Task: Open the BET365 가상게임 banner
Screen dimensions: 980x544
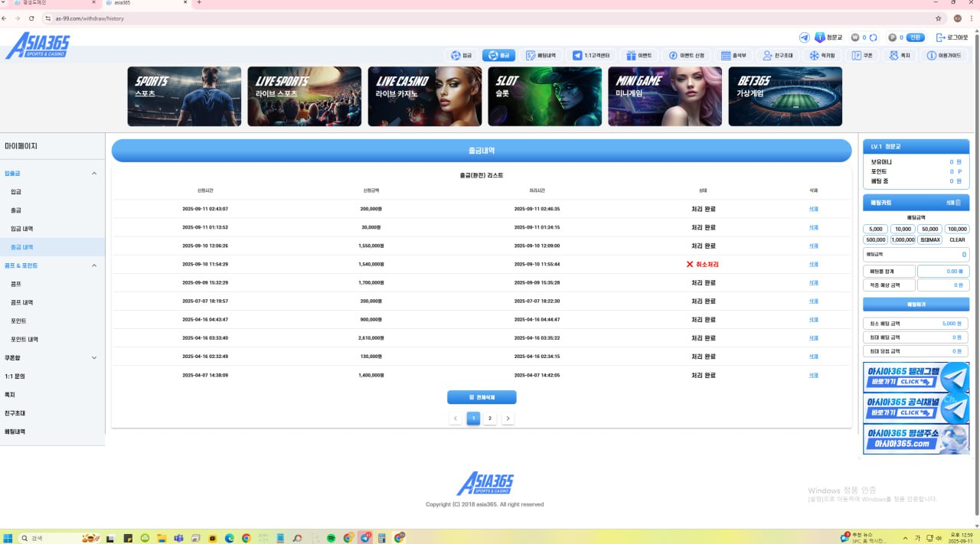Action: 786,96
